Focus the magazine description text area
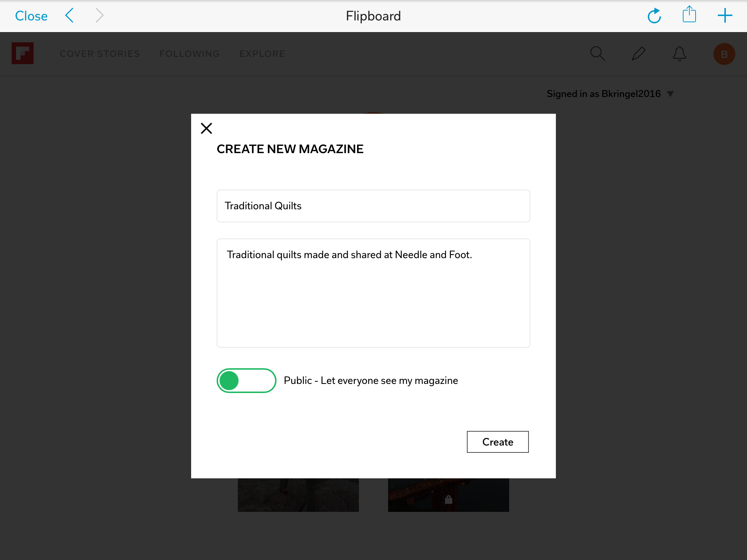This screenshot has height=560, width=747. (373, 293)
